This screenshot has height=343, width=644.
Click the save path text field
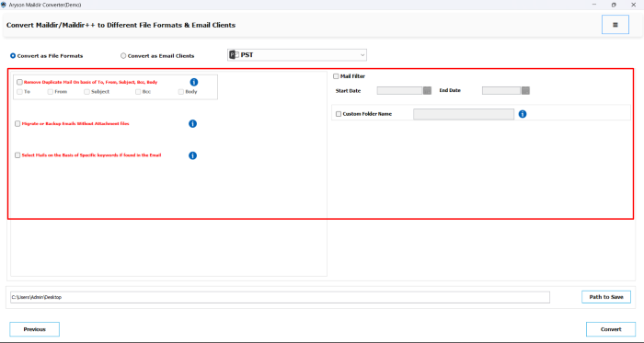tap(280, 297)
